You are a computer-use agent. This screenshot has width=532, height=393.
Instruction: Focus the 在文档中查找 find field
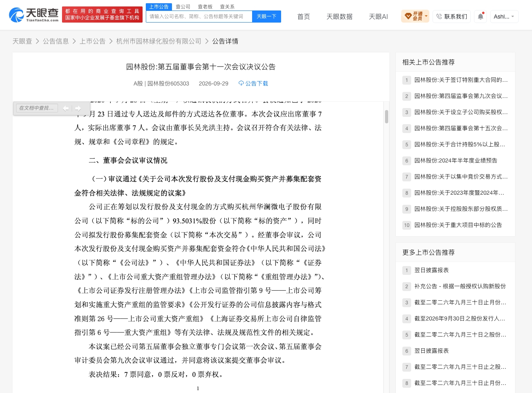tap(37, 108)
